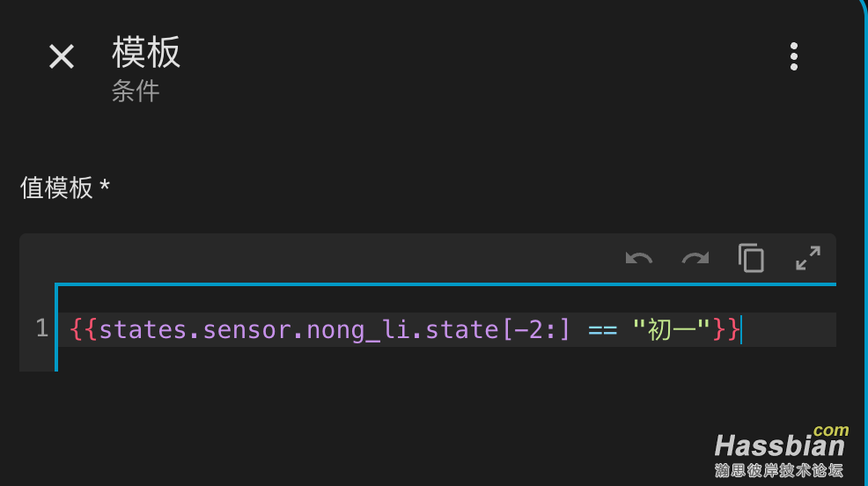Click line number 1 in the gutter
Screen dimensions: 868x486
pos(42,329)
